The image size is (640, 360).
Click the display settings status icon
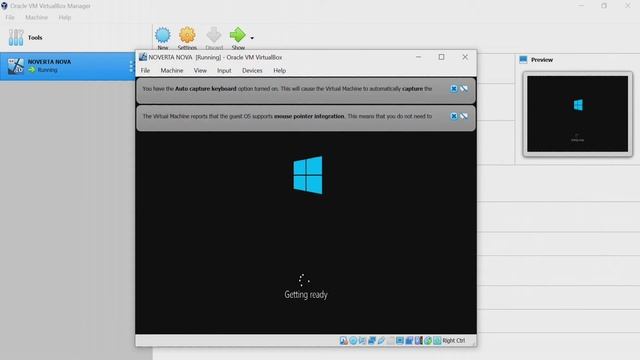400,340
